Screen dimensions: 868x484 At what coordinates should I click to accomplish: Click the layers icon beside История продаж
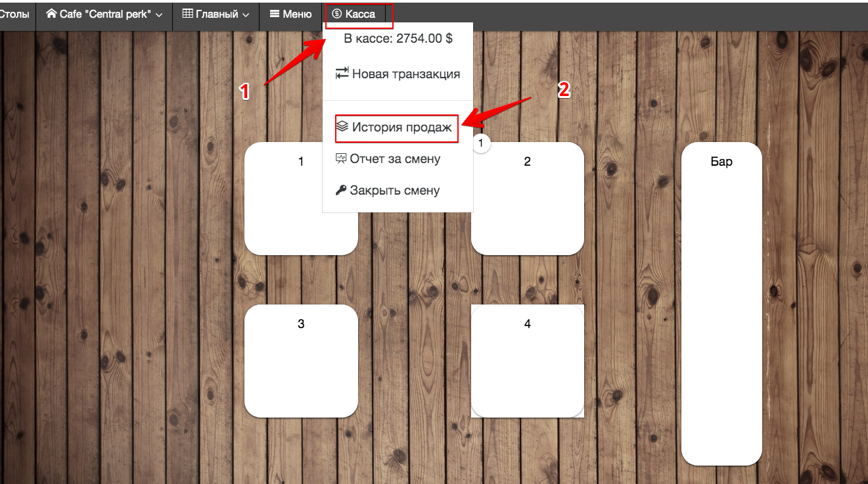click(342, 126)
